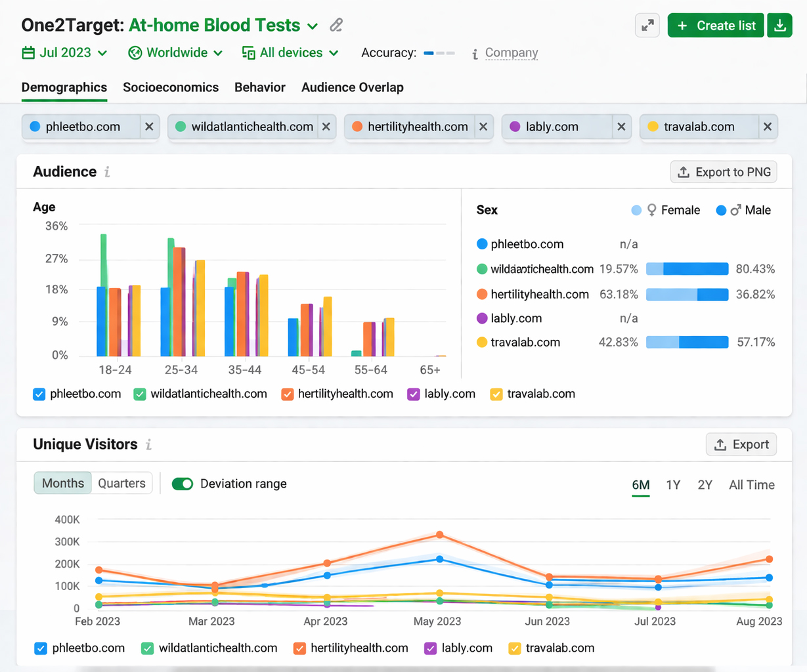This screenshot has width=807, height=672.
Task: Click the purple dot in the lably.com chip
Action: pyautogui.click(x=515, y=127)
